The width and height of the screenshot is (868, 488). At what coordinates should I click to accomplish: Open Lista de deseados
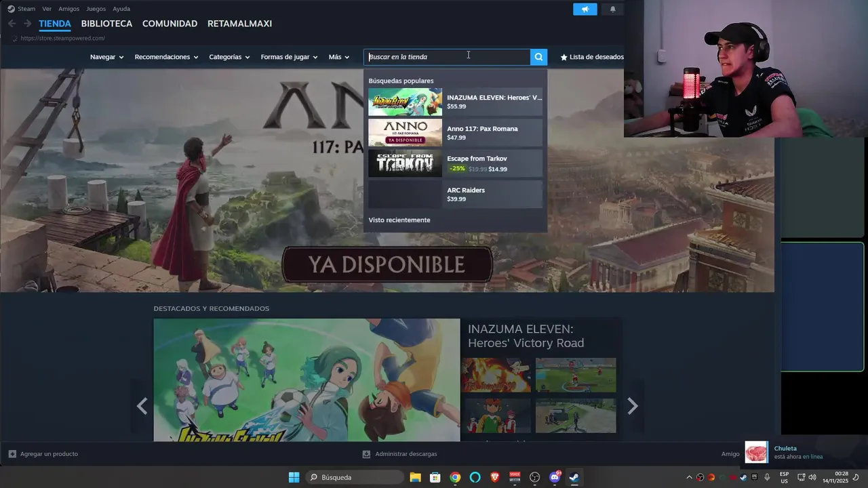point(592,57)
